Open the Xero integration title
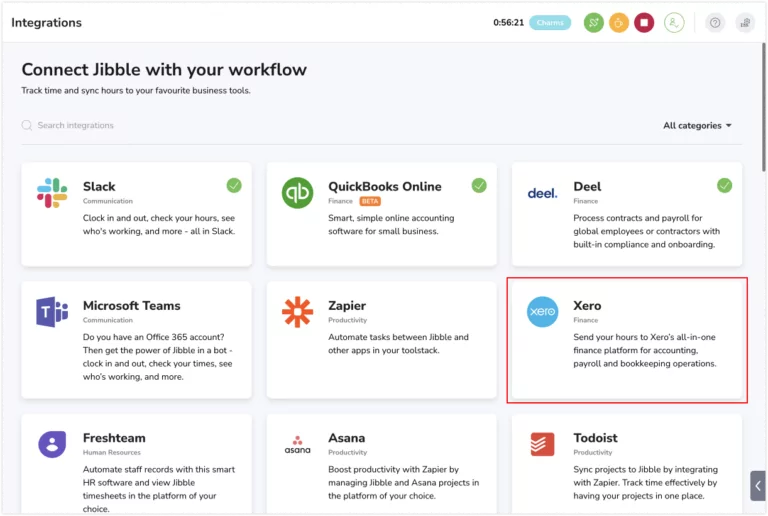768x516 pixels. coord(587,305)
